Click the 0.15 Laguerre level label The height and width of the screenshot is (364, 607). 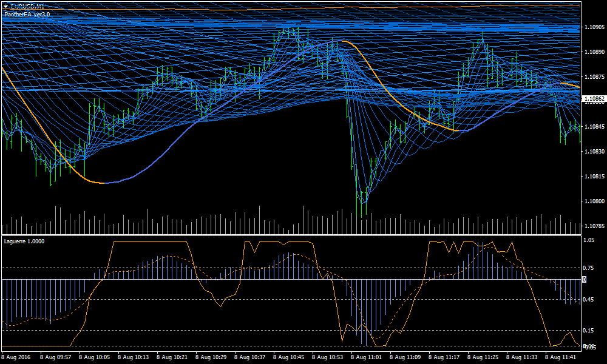[588, 331]
